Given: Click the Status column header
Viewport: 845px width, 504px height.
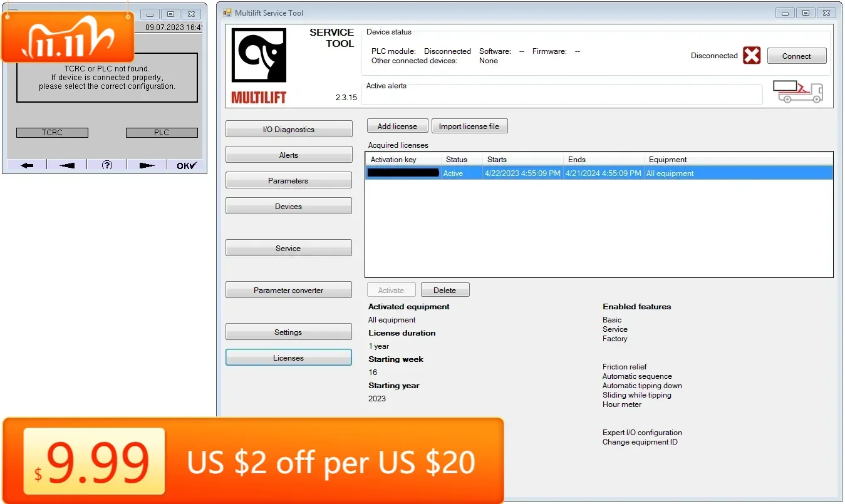Looking at the screenshot, I should pos(462,160).
